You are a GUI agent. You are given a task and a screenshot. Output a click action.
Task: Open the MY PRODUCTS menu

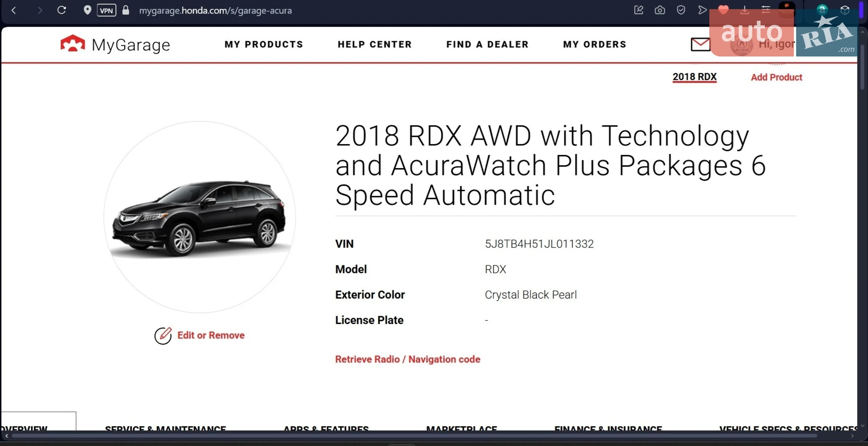264,44
